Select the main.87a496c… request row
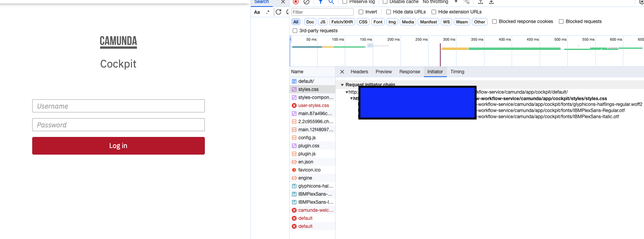The image size is (644, 239). (x=312, y=114)
